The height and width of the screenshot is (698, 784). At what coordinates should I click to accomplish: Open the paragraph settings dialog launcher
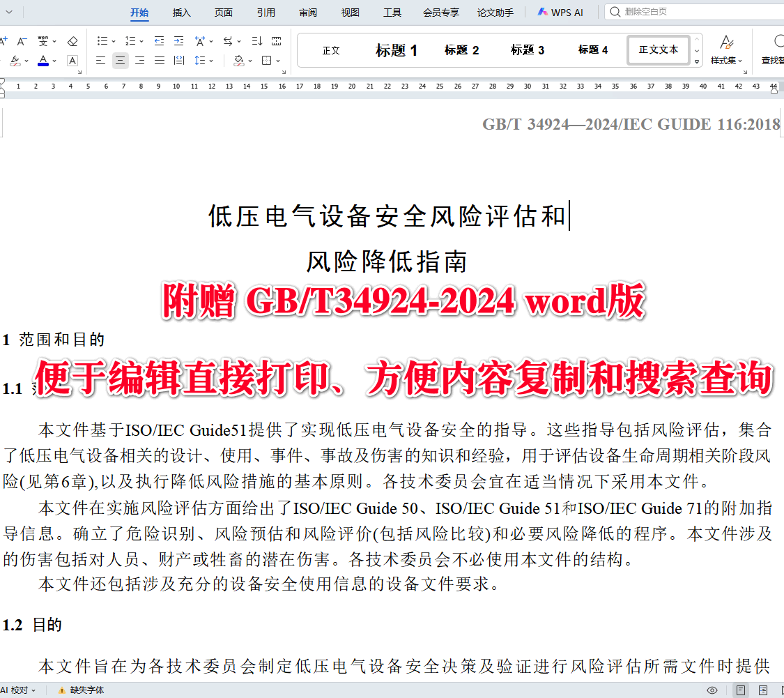tap(284, 72)
